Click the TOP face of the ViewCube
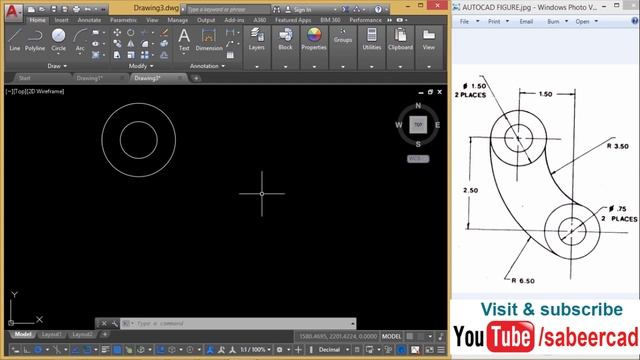 pyautogui.click(x=418, y=125)
